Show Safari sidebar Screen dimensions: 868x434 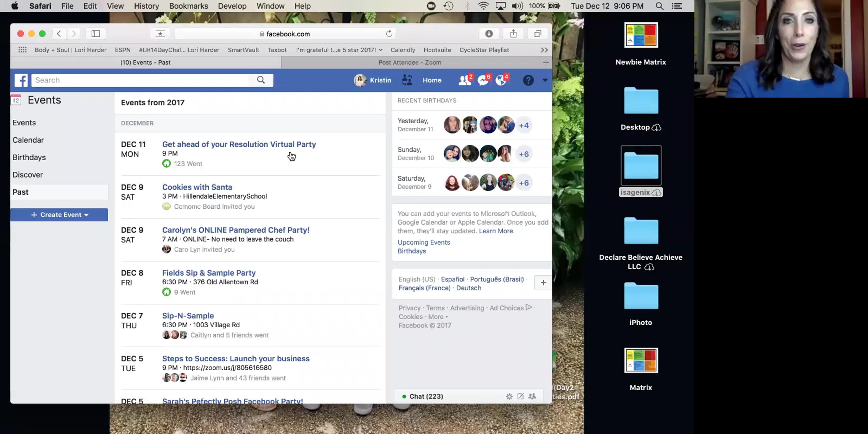[x=95, y=34]
